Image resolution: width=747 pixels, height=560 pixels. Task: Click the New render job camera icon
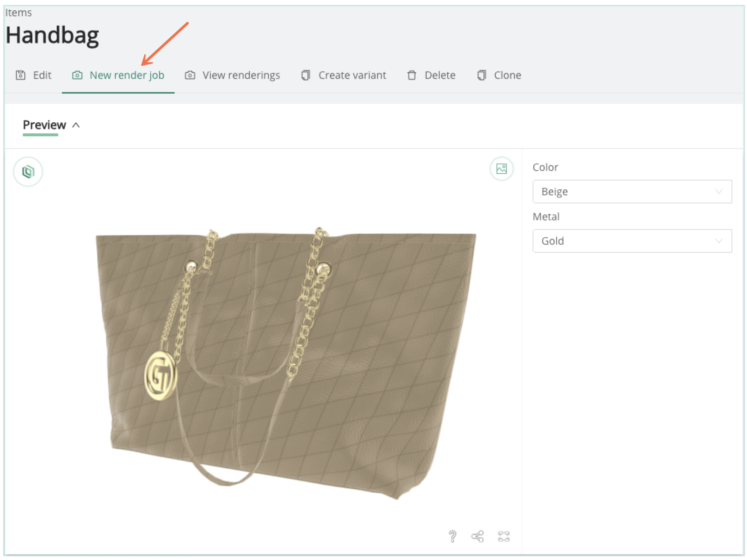tap(77, 75)
